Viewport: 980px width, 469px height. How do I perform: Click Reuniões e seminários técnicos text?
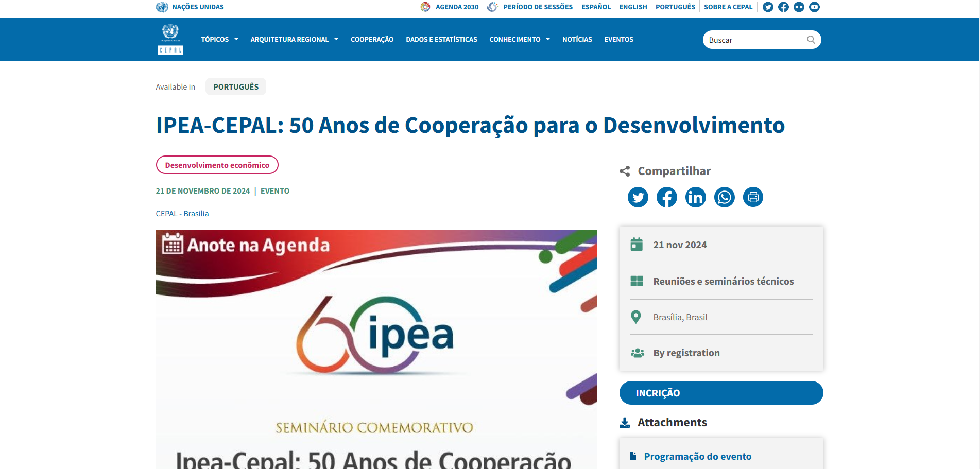[x=723, y=281]
